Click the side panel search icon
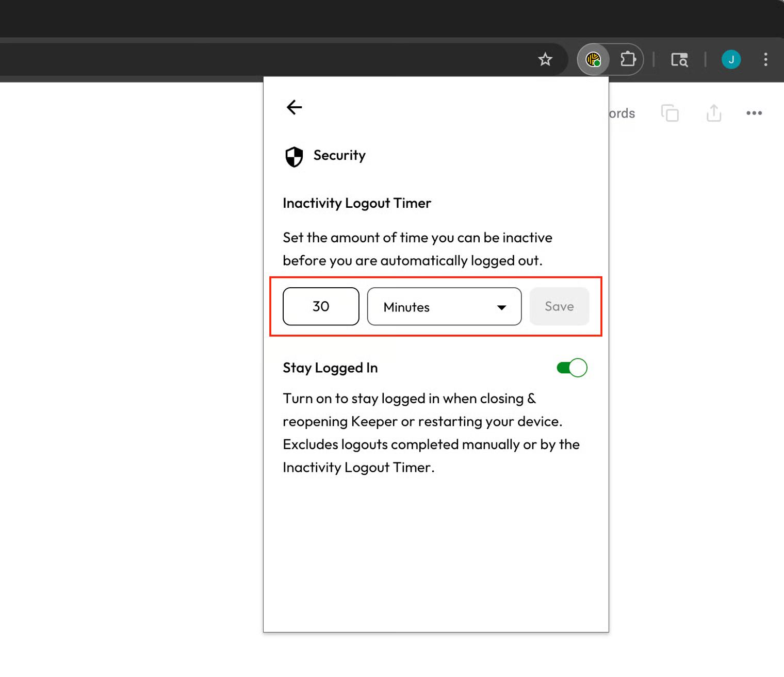 (679, 60)
